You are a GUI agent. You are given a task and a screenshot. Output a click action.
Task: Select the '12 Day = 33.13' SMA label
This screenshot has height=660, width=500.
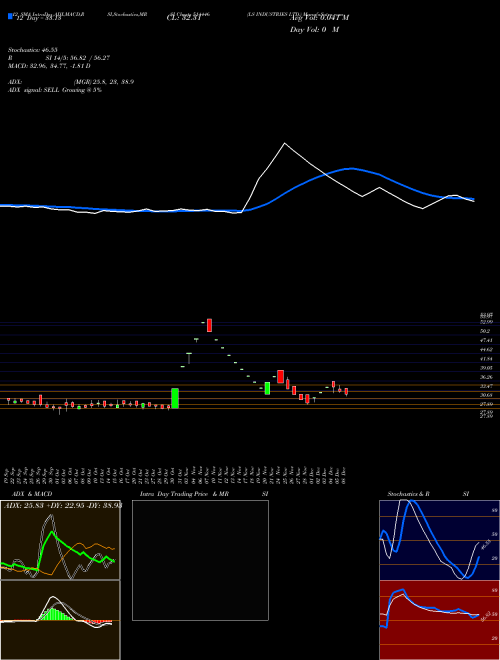point(37,18)
